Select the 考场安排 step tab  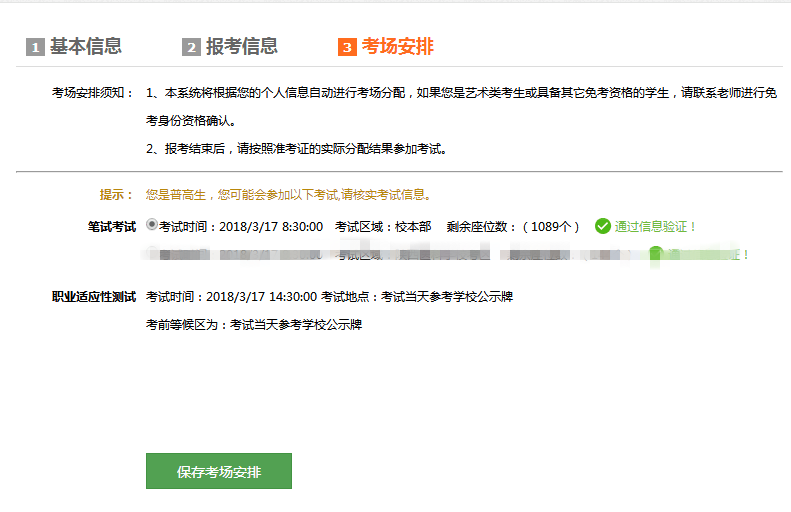click(397, 46)
